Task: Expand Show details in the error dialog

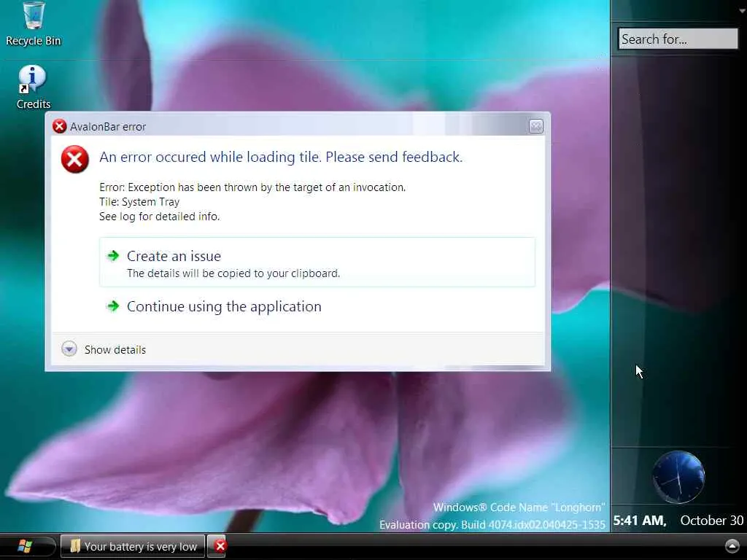Action: (x=104, y=349)
